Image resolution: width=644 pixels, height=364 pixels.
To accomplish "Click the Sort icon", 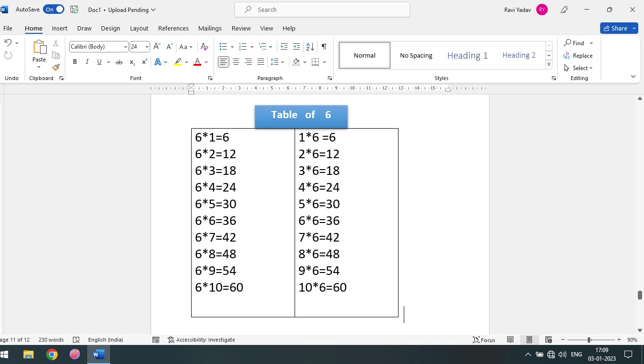I will pos(310,47).
